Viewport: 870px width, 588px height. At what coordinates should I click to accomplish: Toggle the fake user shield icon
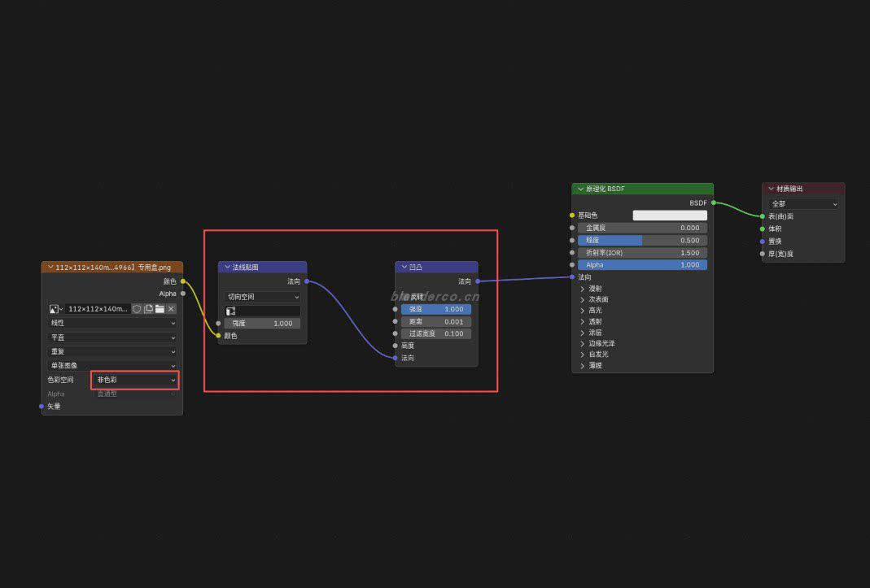point(137,309)
